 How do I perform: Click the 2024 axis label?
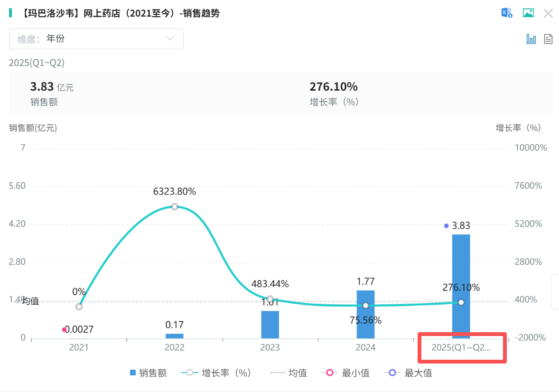tap(365, 347)
